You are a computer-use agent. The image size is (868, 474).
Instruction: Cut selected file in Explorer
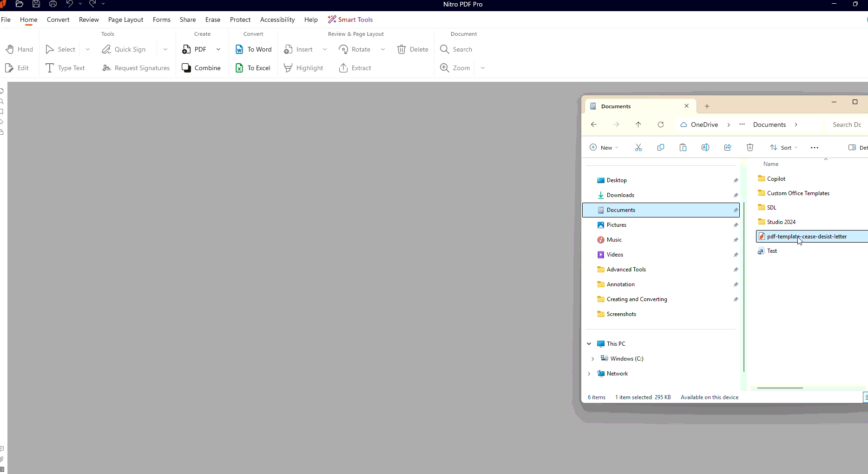(x=638, y=147)
